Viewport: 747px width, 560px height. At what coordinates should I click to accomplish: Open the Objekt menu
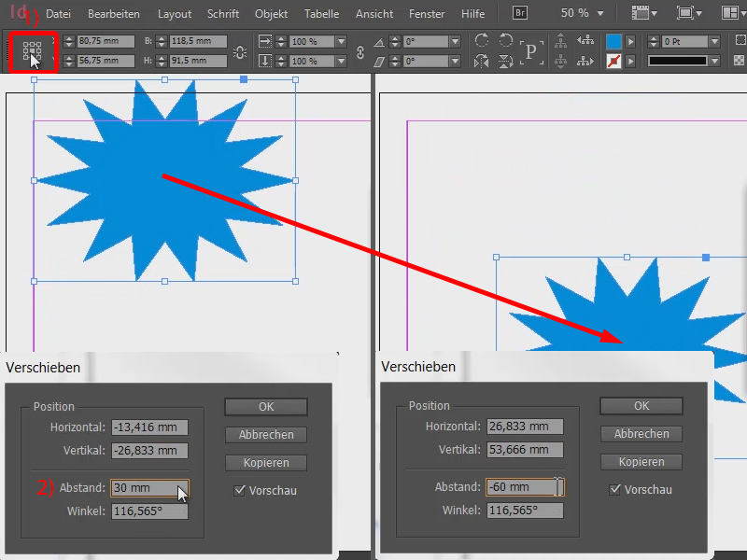point(271,14)
